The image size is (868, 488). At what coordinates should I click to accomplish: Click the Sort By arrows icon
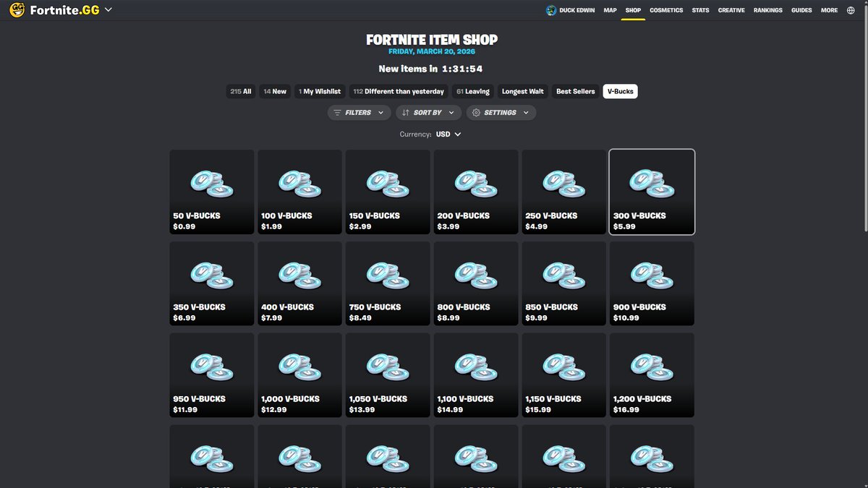tap(406, 113)
